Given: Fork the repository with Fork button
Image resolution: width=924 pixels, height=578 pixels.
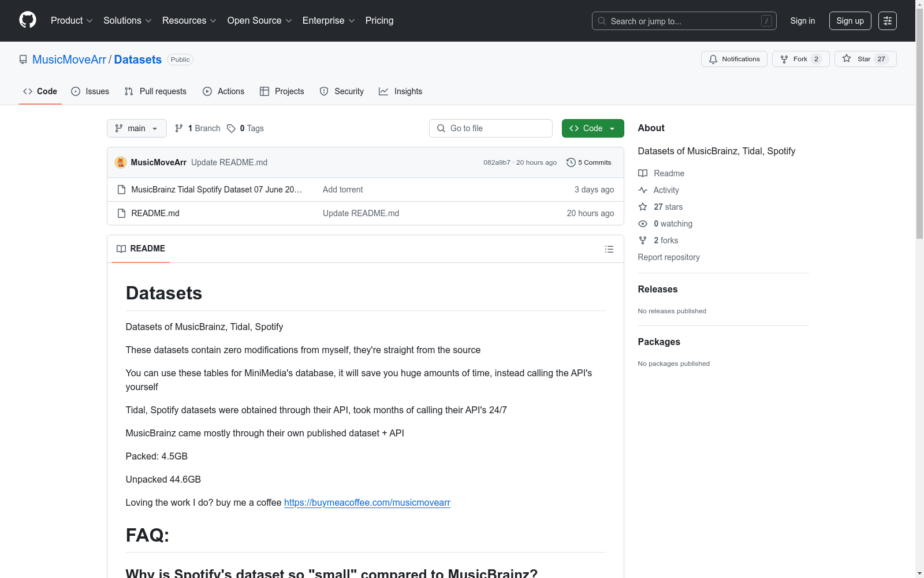Looking at the screenshot, I should [x=800, y=59].
